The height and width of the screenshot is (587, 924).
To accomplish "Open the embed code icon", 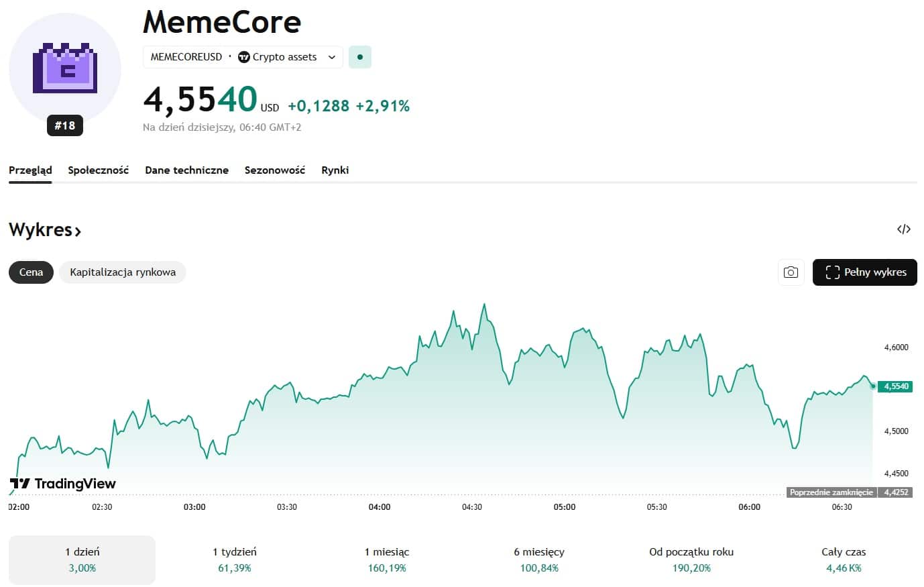I will (903, 229).
